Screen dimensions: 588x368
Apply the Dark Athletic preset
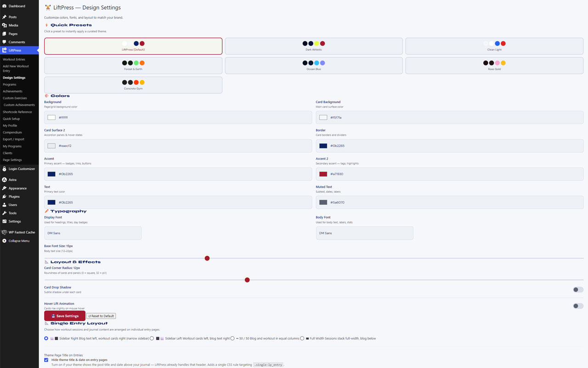pyautogui.click(x=314, y=46)
